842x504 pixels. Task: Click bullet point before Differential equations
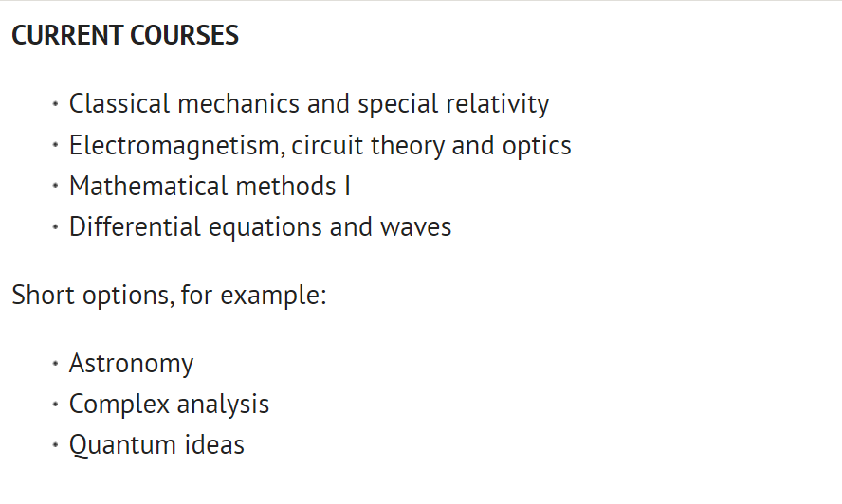55,227
